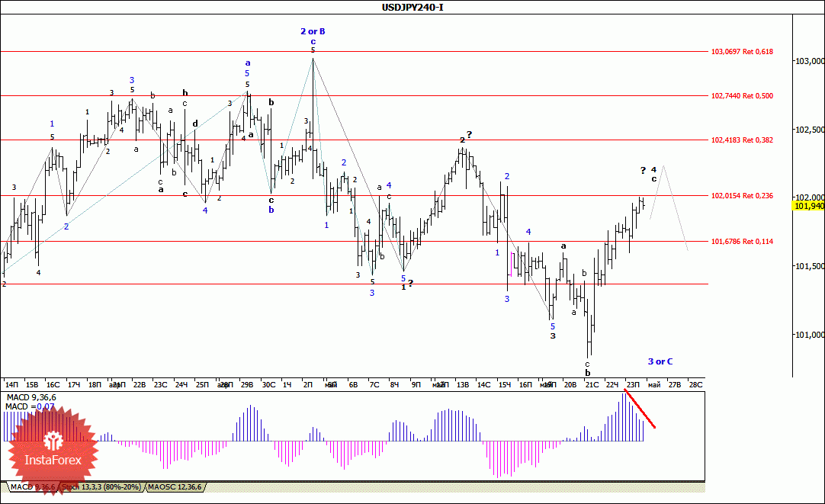Click the 18П date marker

pyautogui.click(x=95, y=384)
